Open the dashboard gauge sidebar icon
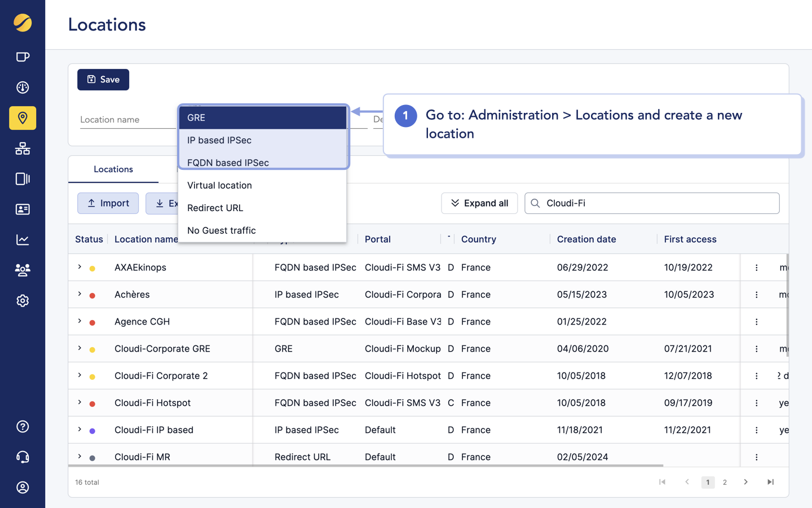Viewport: 812px width, 508px height. pyautogui.click(x=23, y=87)
